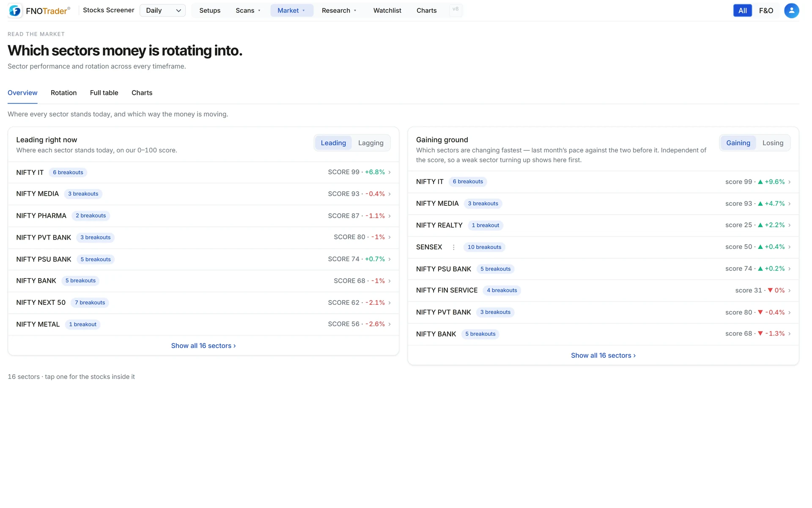Open the Daily timeframe dropdown
812x508 pixels.
pyautogui.click(x=163, y=11)
